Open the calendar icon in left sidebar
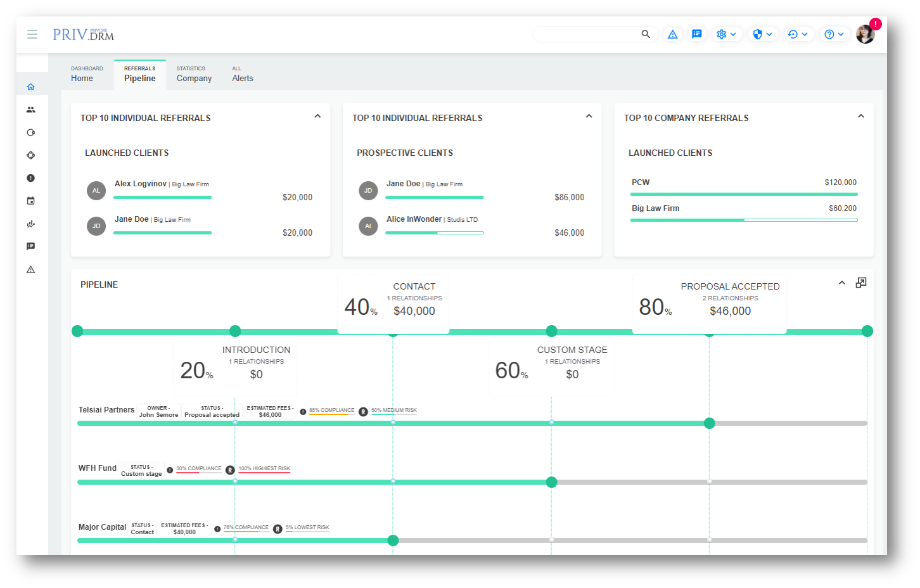 [30, 201]
